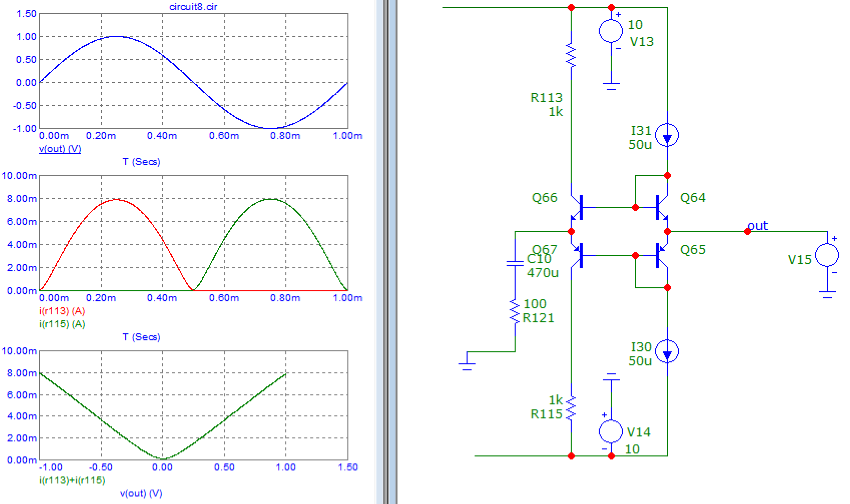Click the R115 label text
The image size is (850, 504).
tap(546, 414)
